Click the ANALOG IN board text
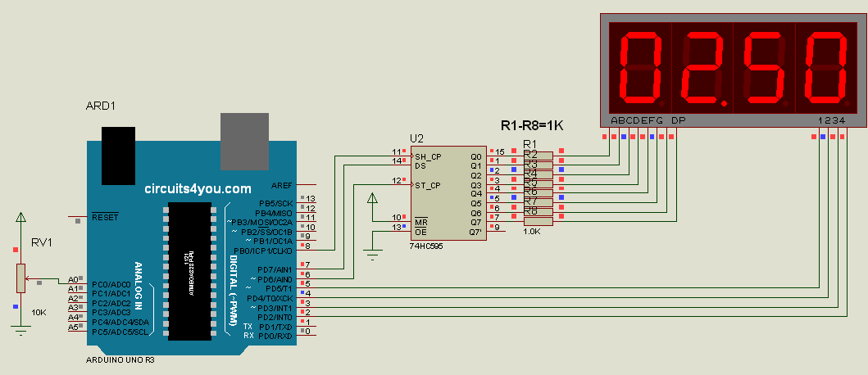 click(x=139, y=286)
